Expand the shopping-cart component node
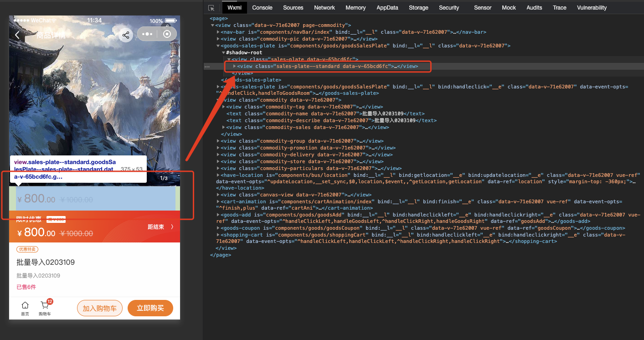Viewport: 644px width, 340px height. 218,235
